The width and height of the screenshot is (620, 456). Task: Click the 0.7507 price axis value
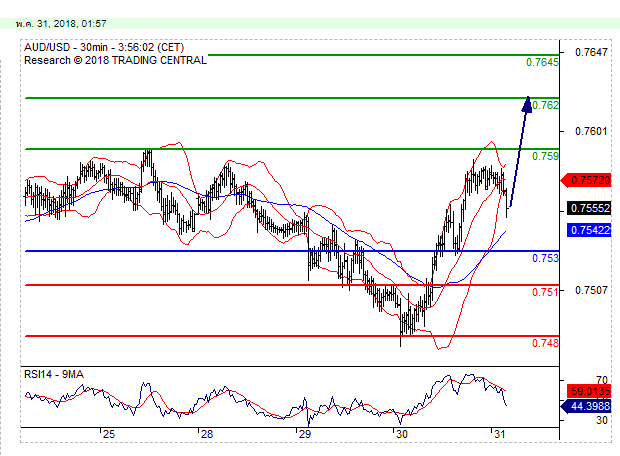[591, 290]
